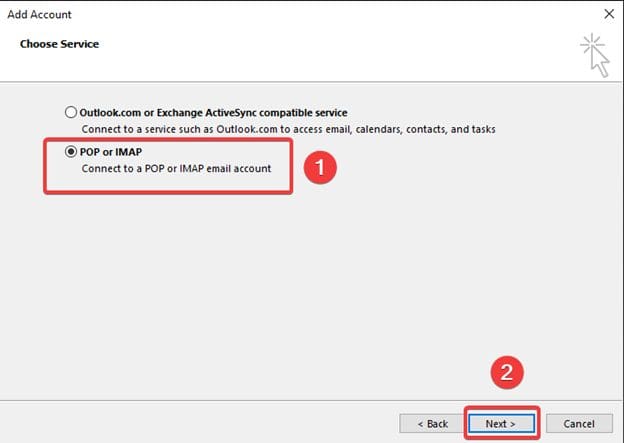Click the 'Outlook.com or Exchange ActiveSync compatible service' label
624x443 pixels.
coord(213,113)
